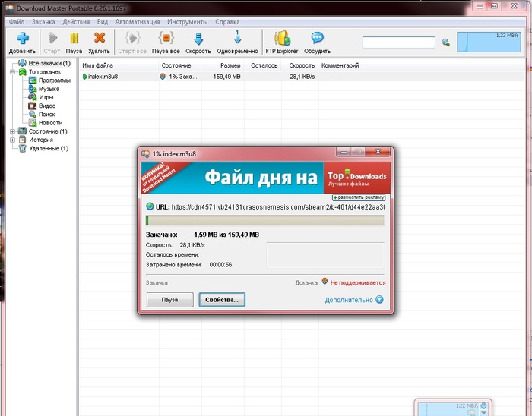Screen dimensions: 532x416
Task: Open the Поиск tree item
Action: [46, 114]
